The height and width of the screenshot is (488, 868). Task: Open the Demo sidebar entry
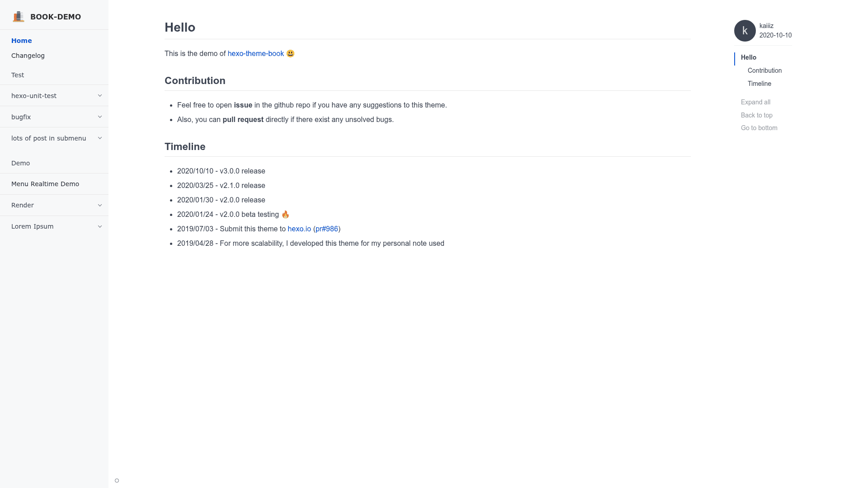click(21, 163)
